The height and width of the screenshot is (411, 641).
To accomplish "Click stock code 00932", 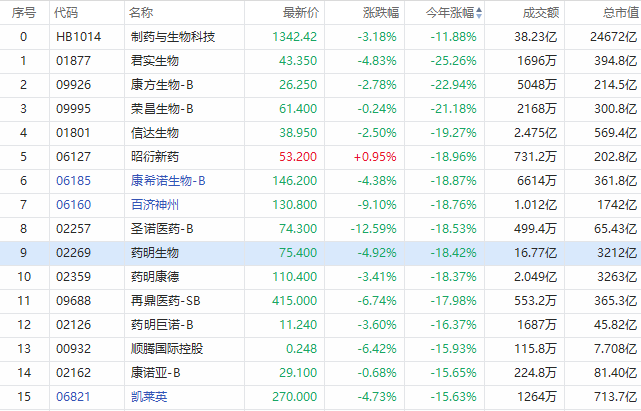I will click(x=74, y=349).
